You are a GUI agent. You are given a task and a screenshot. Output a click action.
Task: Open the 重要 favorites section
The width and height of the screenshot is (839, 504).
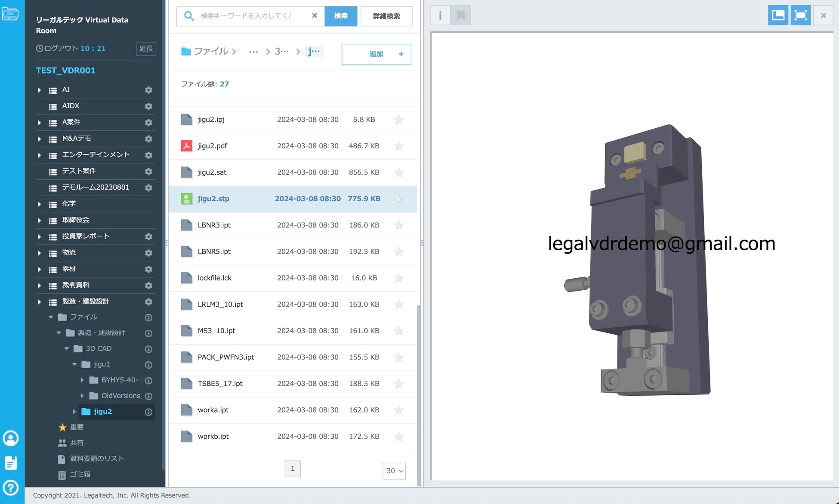76,427
